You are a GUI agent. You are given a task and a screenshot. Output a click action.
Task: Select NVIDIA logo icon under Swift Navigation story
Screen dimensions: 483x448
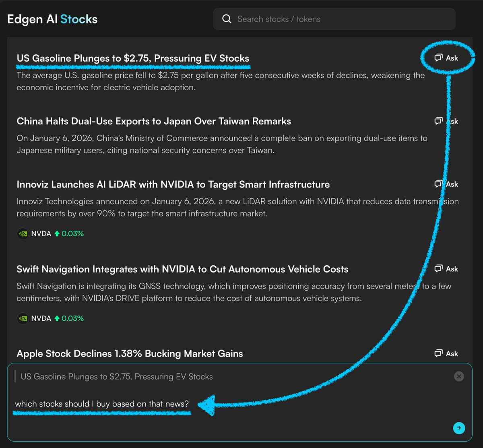[x=23, y=318]
